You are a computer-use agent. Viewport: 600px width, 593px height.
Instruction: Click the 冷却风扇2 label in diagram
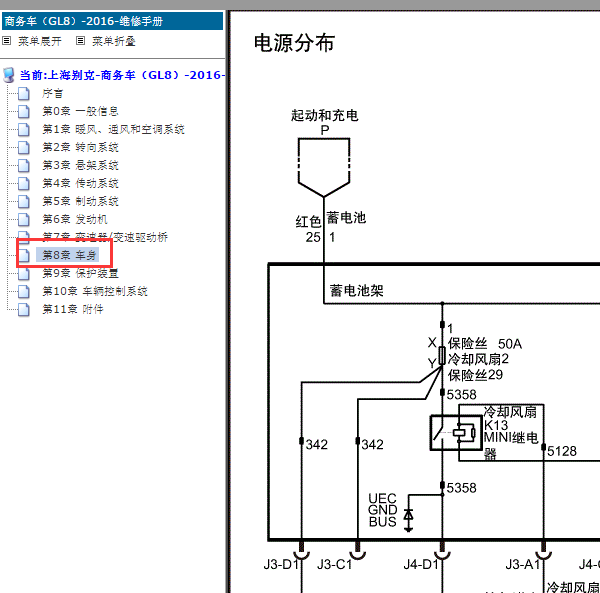coord(478,359)
